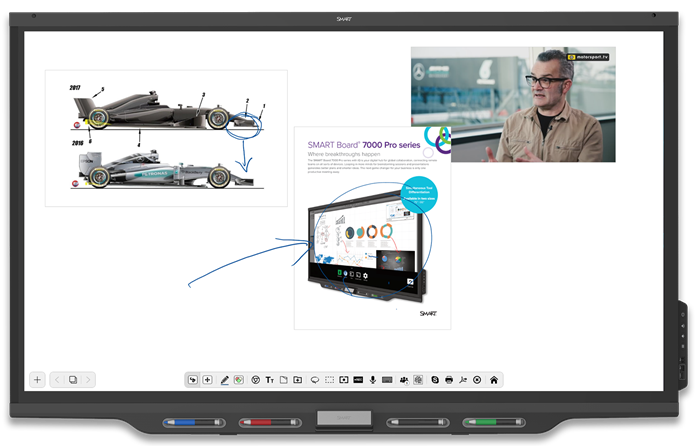Go to the previous whiteboard page
The height and width of the screenshot is (446, 700).
pos(58,380)
